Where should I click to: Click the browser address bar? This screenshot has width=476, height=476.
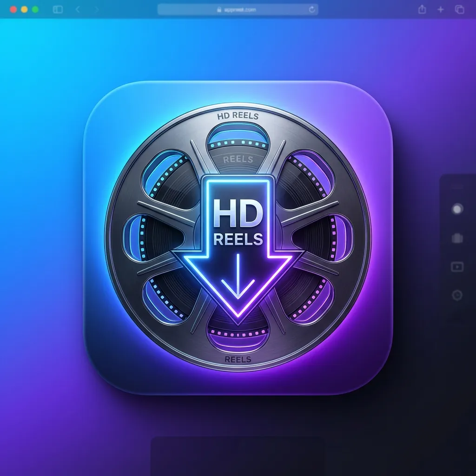pos(238,9)
